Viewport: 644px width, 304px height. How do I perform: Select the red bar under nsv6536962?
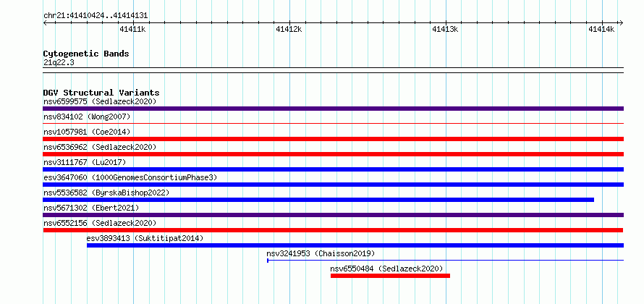pyautogui.click(x=334, y=154)
